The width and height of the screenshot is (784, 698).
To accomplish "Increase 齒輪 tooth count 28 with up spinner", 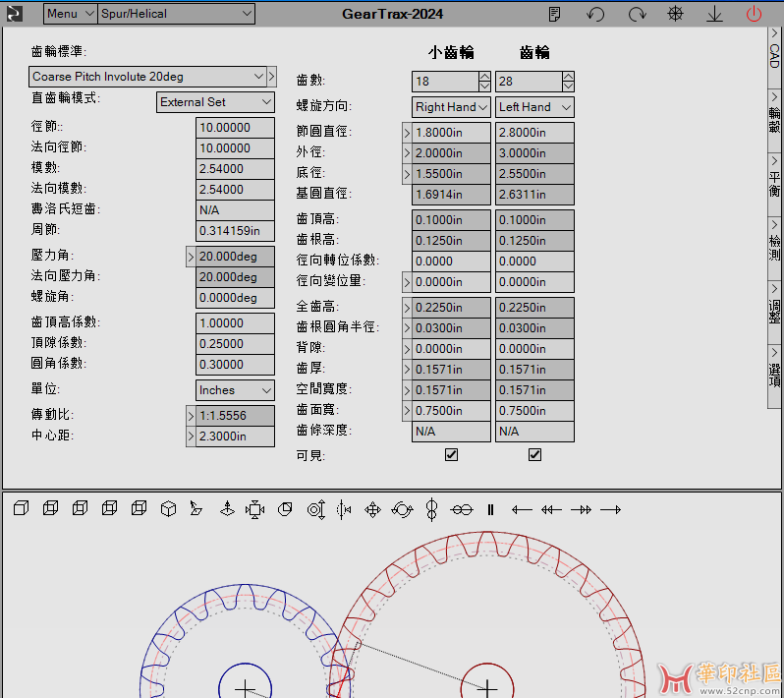I will 568,77.
